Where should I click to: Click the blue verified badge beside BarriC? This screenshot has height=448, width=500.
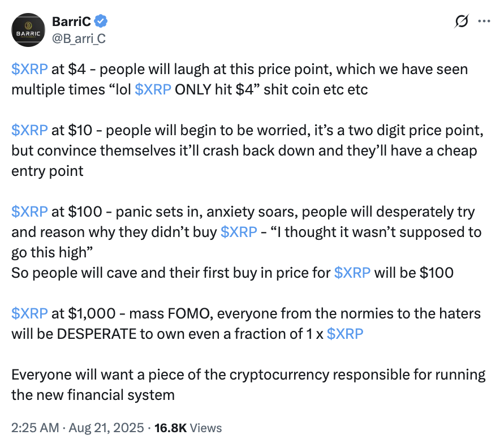(x=101, y=21)
